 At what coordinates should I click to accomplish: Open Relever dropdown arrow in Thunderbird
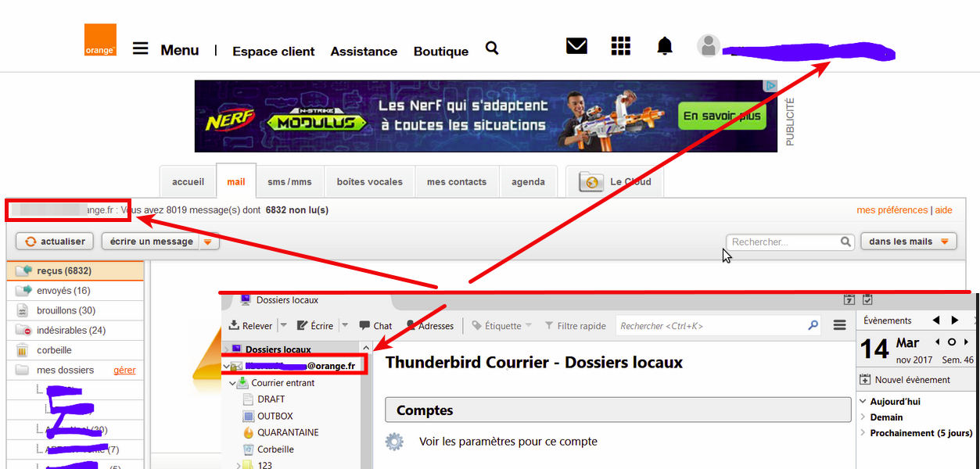[283, 326]
